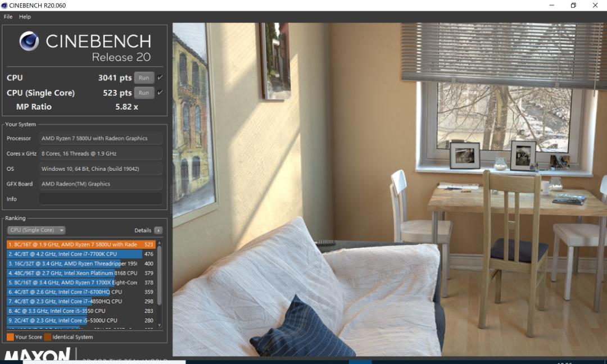
Task: Toggle the CPU test checkbox
Action: (x=160, y=78)
